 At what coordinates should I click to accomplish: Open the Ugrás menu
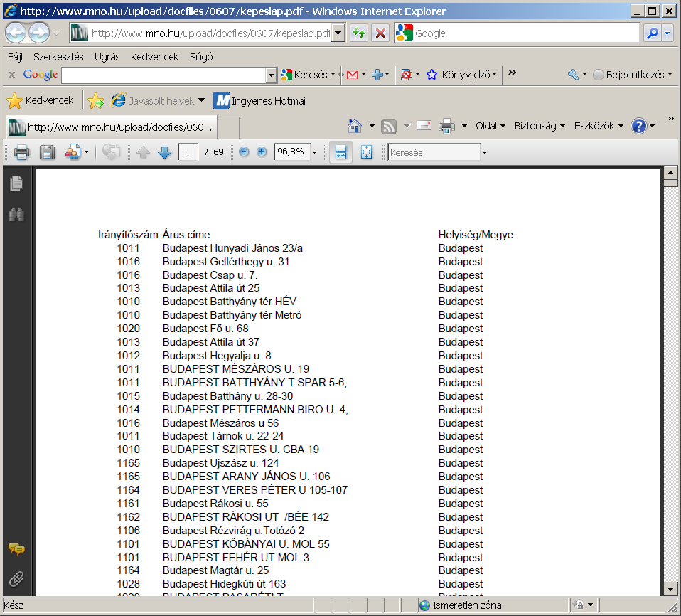107,57
